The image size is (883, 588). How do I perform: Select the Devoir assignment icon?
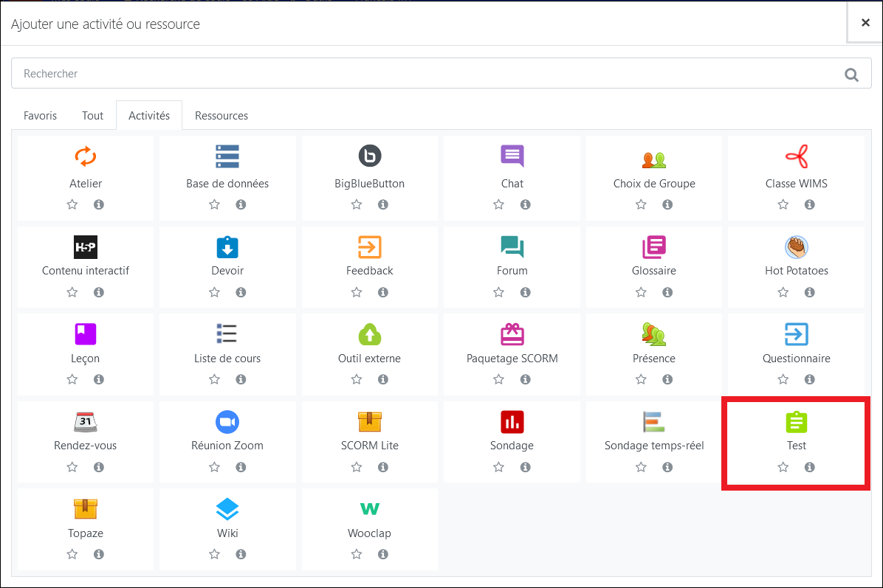point(227,246)
